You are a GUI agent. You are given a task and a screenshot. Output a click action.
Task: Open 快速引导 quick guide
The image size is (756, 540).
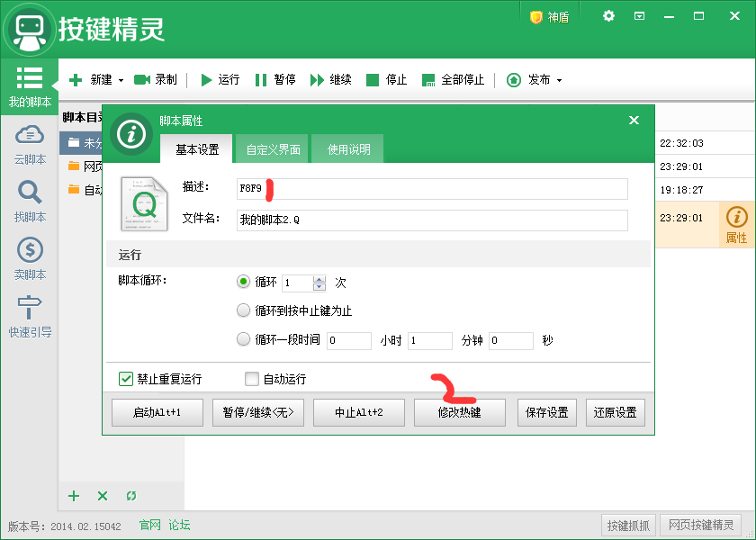(30, 317)
